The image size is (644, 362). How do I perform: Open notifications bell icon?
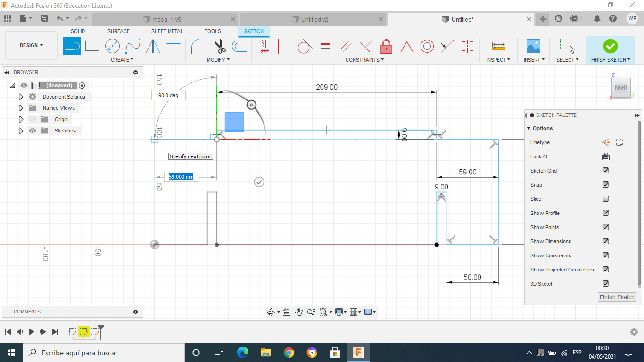pyautogui.click(x=597, y=18)
